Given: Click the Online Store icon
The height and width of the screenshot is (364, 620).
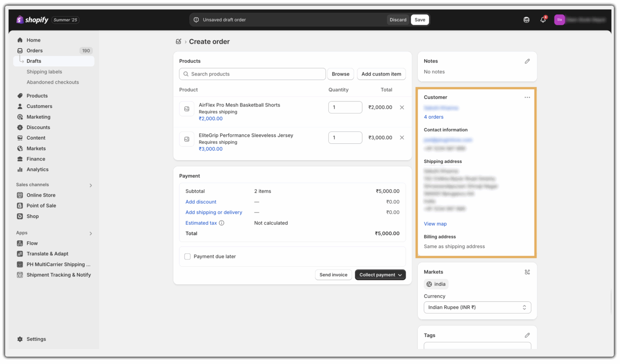Looking at the screenshot, I should click(20, 195).
